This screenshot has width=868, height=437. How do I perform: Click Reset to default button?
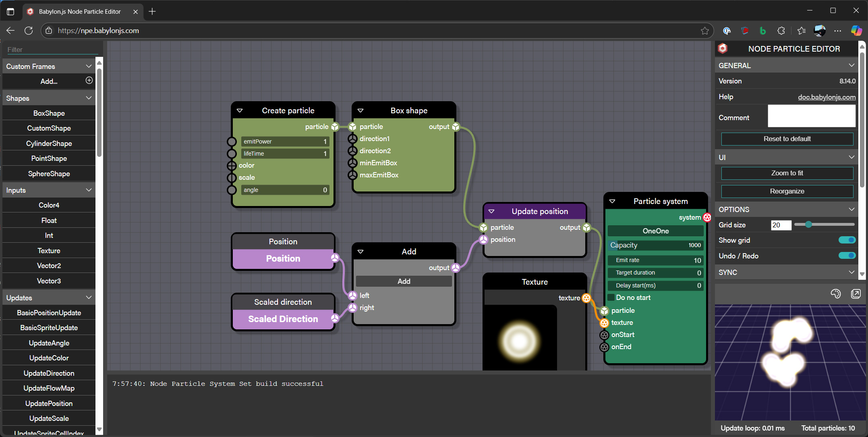point(787,139)
